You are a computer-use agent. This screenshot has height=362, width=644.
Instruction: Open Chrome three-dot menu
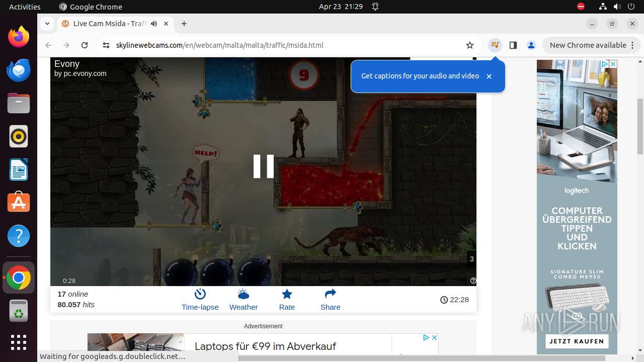pos(632,45)
